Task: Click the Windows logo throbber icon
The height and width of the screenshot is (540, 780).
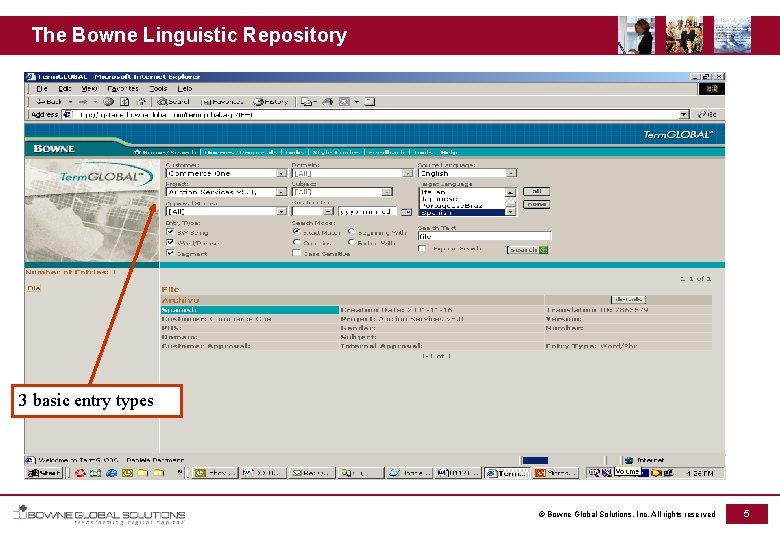Action: click(x=712, y=89)
